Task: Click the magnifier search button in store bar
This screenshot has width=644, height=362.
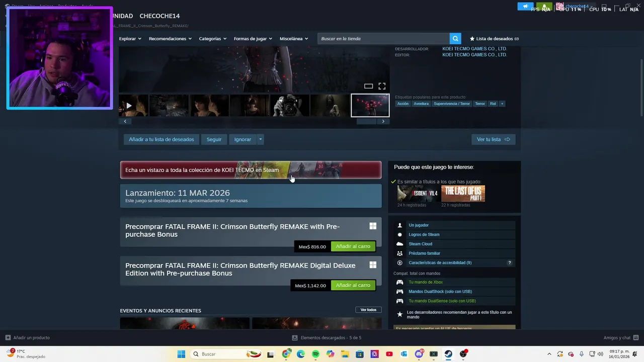Action: (455, 39)
